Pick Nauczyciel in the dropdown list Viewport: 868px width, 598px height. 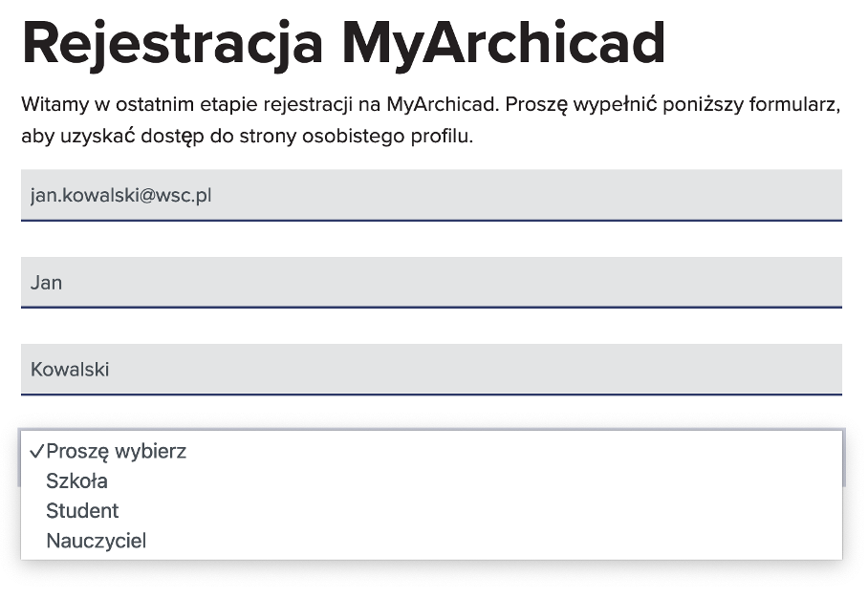coord(97,542)
